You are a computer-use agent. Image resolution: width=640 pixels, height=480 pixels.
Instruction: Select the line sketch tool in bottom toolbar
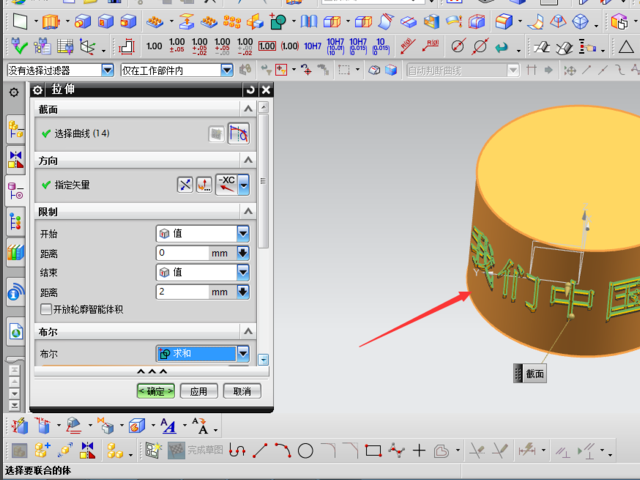pyautogui.click(x=258, y=451)
